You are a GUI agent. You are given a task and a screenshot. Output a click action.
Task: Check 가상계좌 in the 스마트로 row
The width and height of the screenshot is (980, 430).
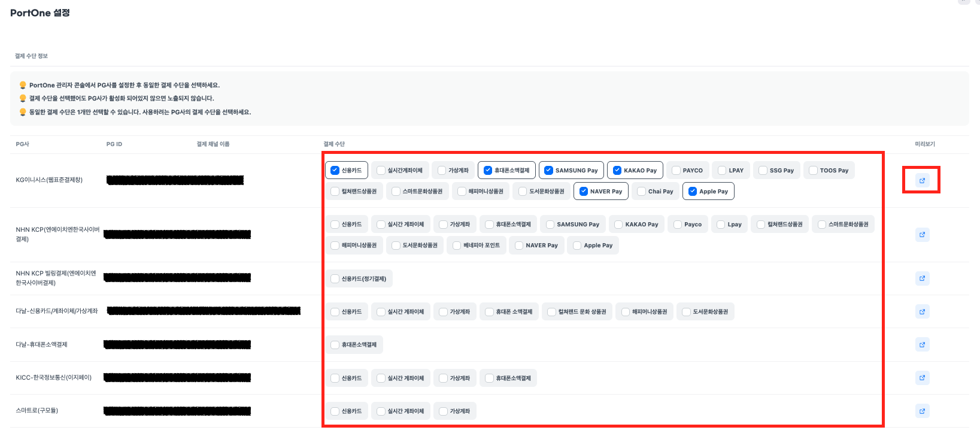point(444,411)
